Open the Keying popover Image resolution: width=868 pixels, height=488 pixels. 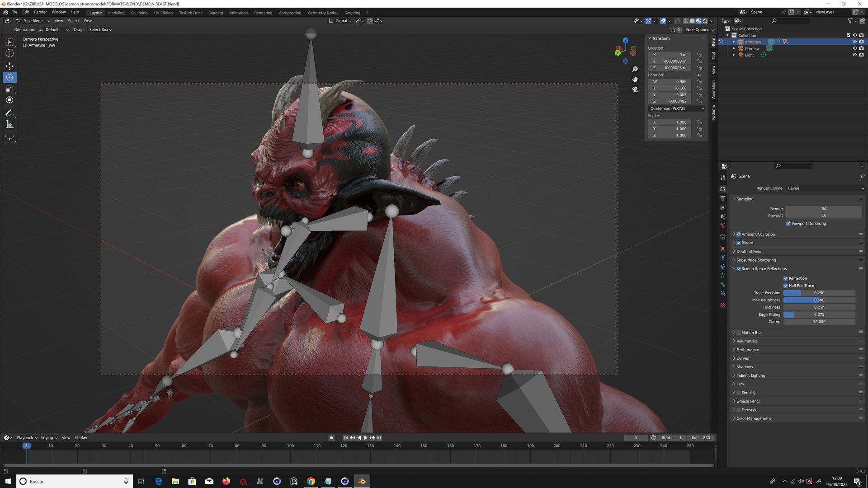click(x=49, y=438)
